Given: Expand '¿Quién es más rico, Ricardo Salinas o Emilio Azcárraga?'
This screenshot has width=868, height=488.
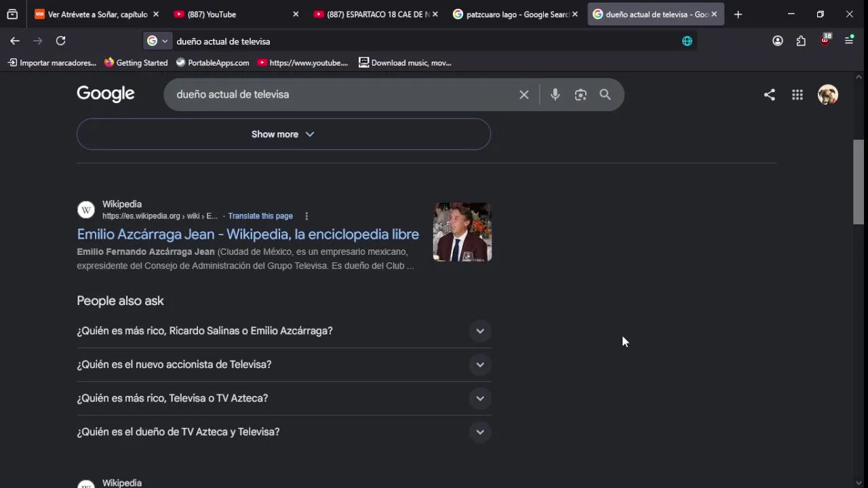Looking at the screenshot, I should coord(283,331).
